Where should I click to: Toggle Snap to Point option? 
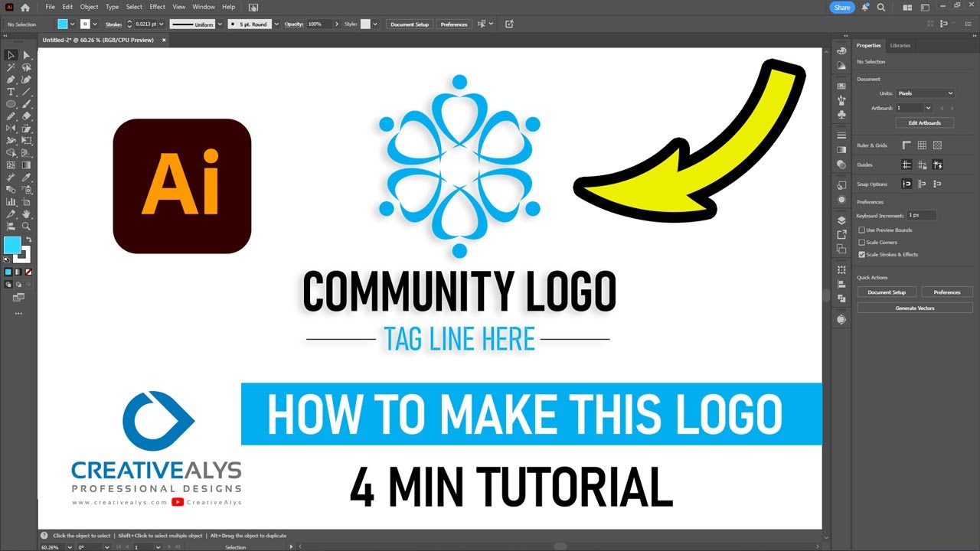coord(907,184)
